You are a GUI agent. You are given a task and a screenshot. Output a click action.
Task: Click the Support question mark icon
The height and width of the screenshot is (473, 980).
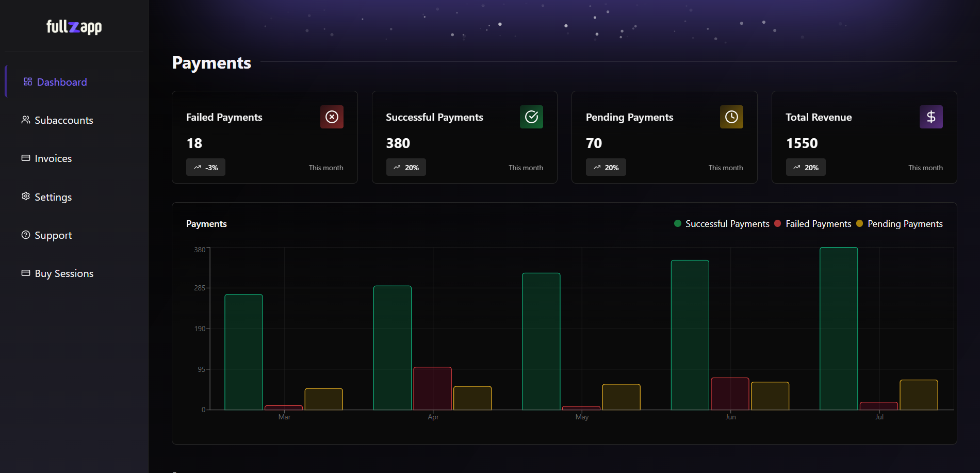pos(25,235)
